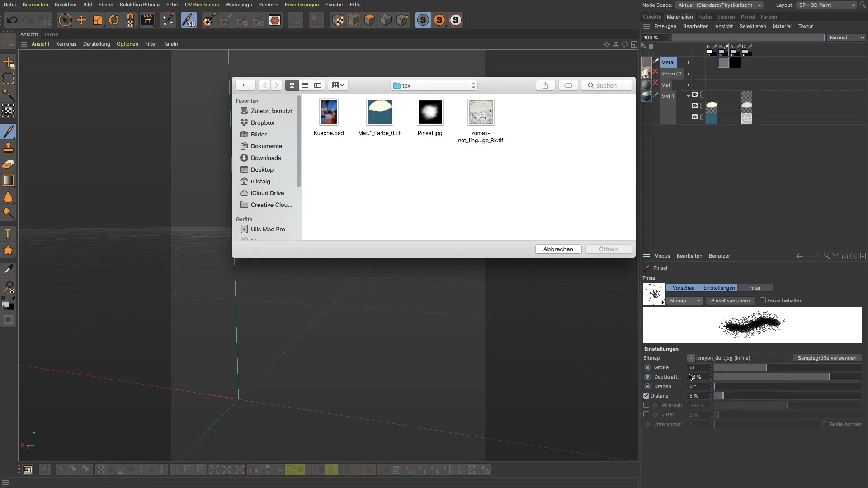The image size is (868, 488).
Task: Click the Abbrechen button
Action: (x=558, y=249)
